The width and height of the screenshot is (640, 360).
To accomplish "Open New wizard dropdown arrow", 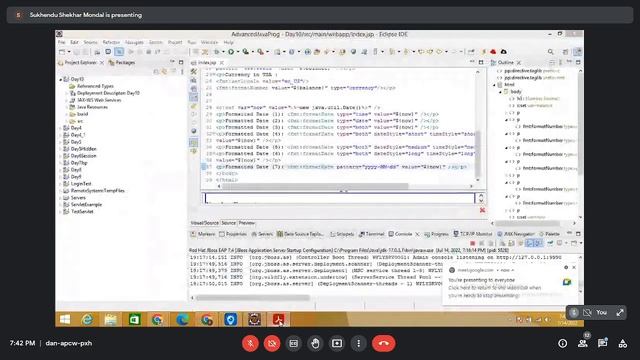I will click(x=69, y=52).
